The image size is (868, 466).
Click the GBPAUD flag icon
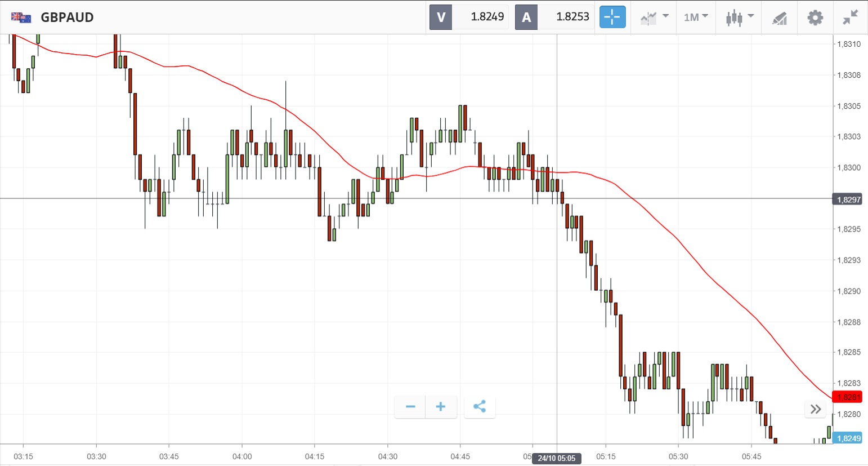tap(21, 17)
